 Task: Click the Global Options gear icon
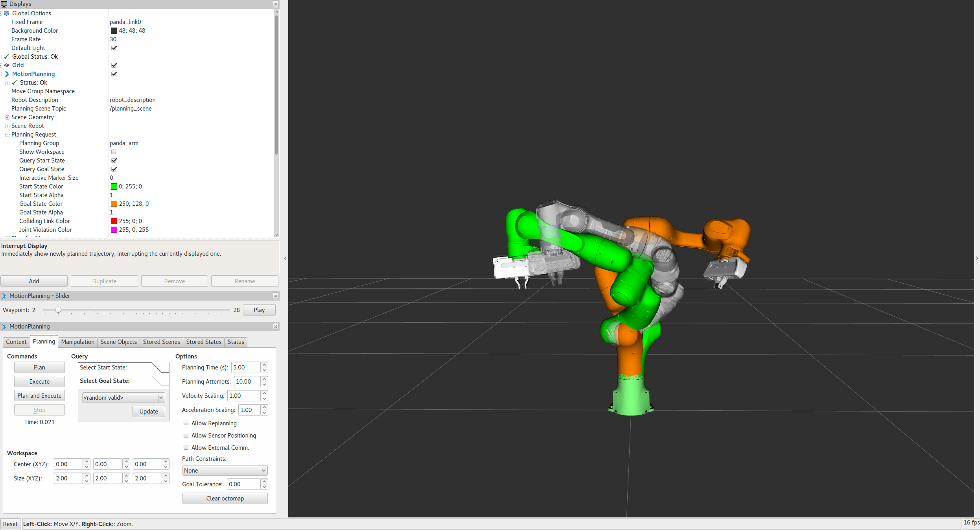[7, 13]
